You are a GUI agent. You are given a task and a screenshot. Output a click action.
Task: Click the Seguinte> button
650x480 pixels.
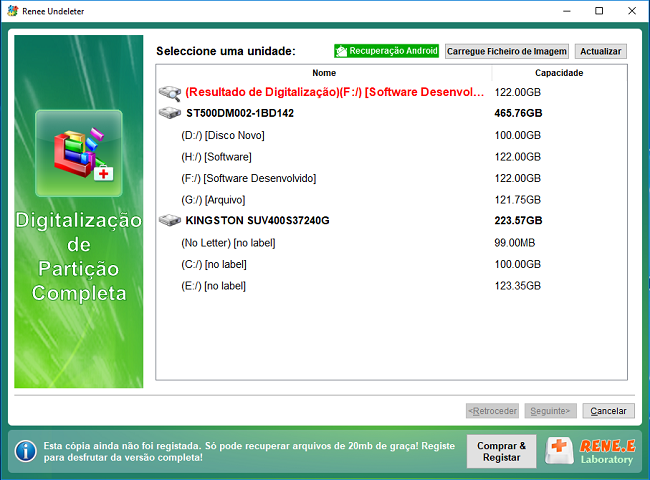pyautogui.click(x=550, y=411)
